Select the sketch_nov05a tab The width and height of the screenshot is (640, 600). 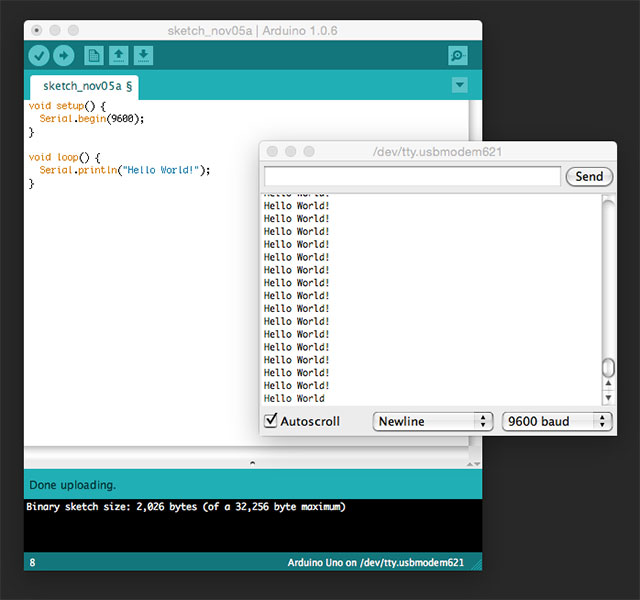(x=87, y=87)
